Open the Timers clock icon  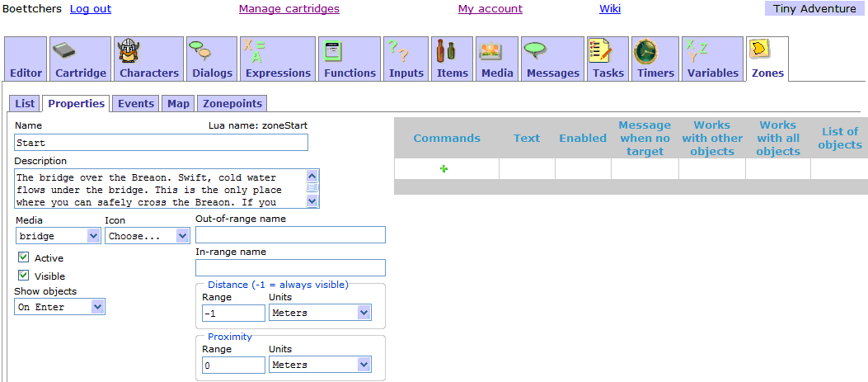click(645, 51)
